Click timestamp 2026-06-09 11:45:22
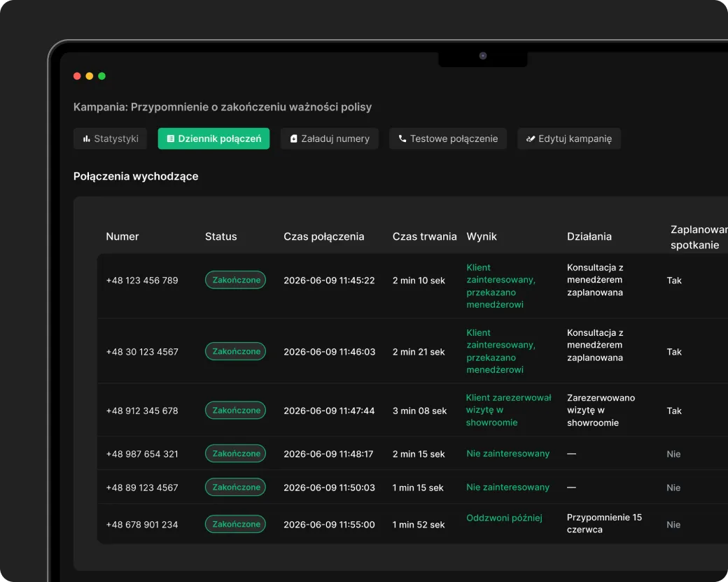This screenshot has height=582, width=728. pyautogui.click(x=329, y=281)
